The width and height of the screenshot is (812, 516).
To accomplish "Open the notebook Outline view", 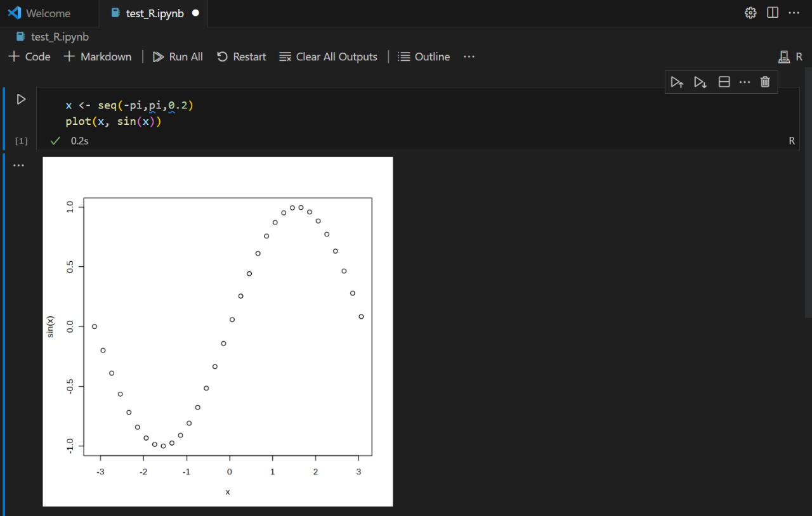I will point(424,56).
